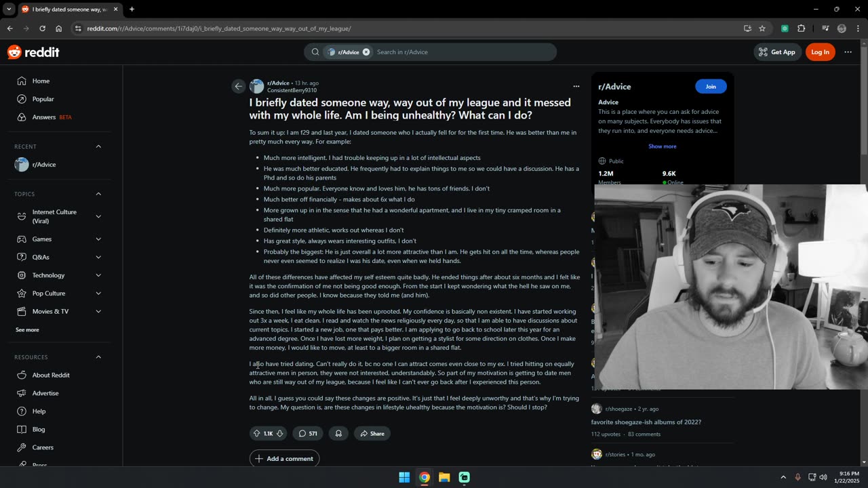Collapse the RECENT section
The width and height of the screenshot is (868, 488).
click(x=98, y=146)
